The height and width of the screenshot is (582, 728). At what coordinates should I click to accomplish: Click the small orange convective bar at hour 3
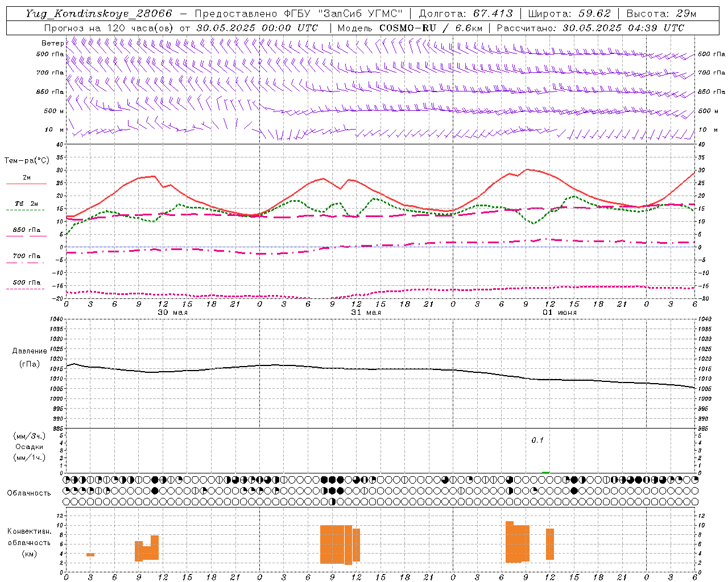tap(90, 555)
